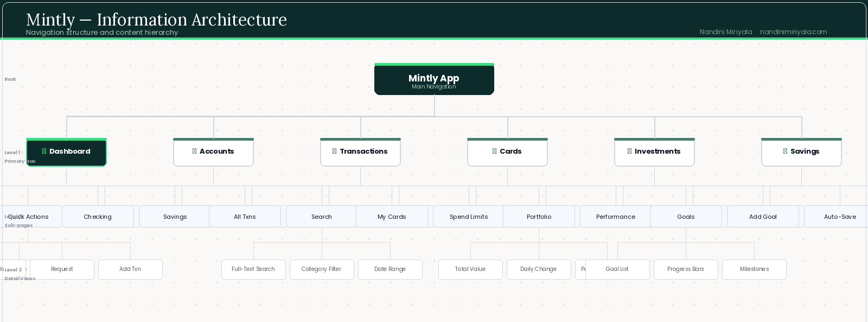Image resolution: width=868 pixels, height=322 pixels.
Task: Select the Total Value detail box
Action: [x=470, y=269]
